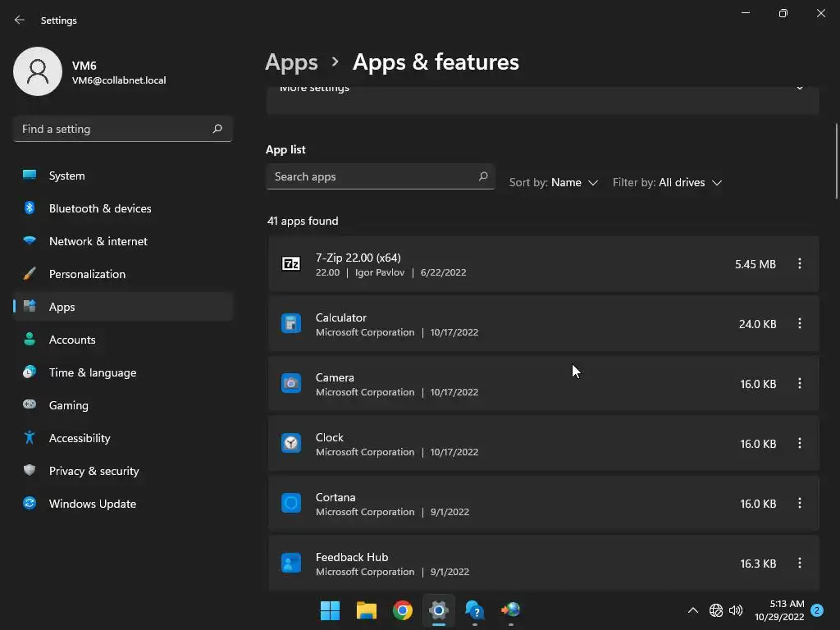Expand the More settings chevron
Viewport: 840px width, 630px height.
click(799, 89)
